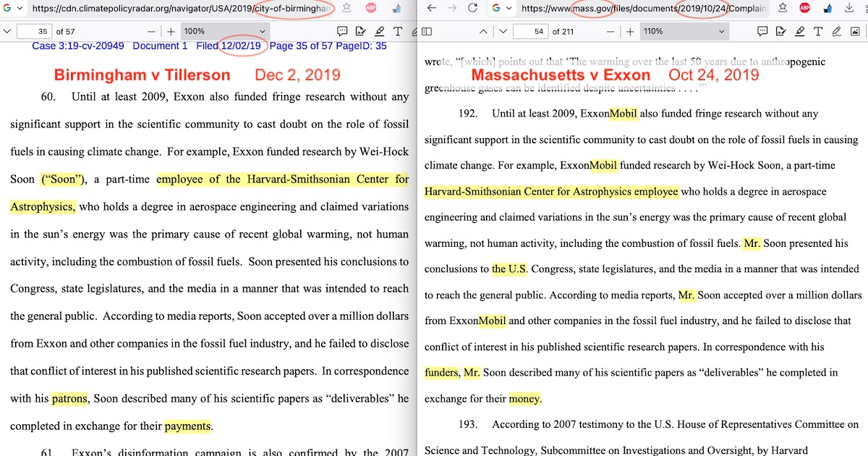Image resolution: width=868 pixels, height=456 pixels.
Task: Select the Highlight tool in the Massachusetts PDF toolbar
Action: pyautogui.click(x=799, y=32)
